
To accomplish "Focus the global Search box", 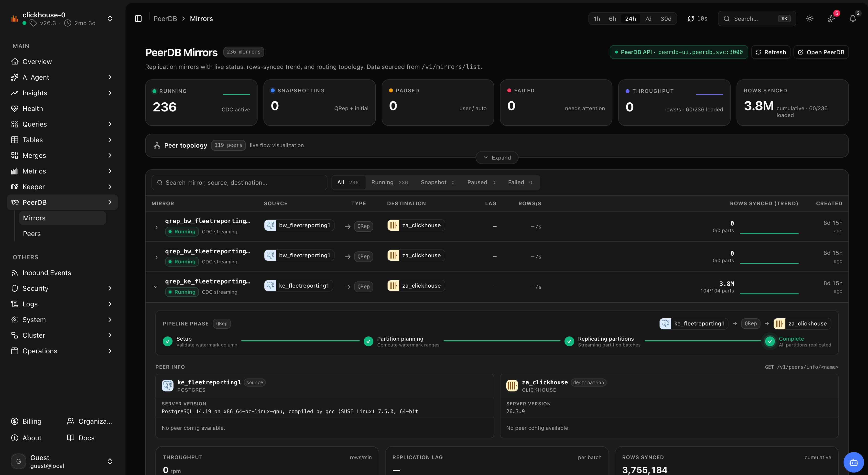I will point(757,19).
